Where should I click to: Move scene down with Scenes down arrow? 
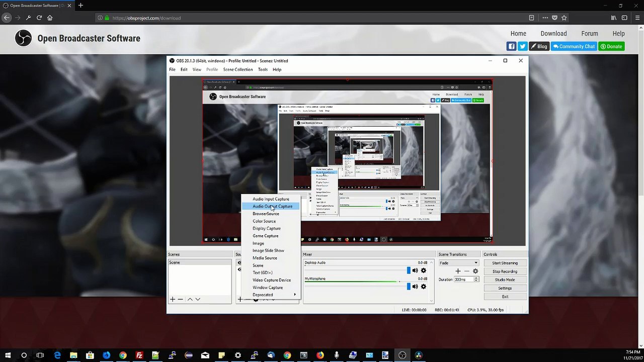coord(198,299)
